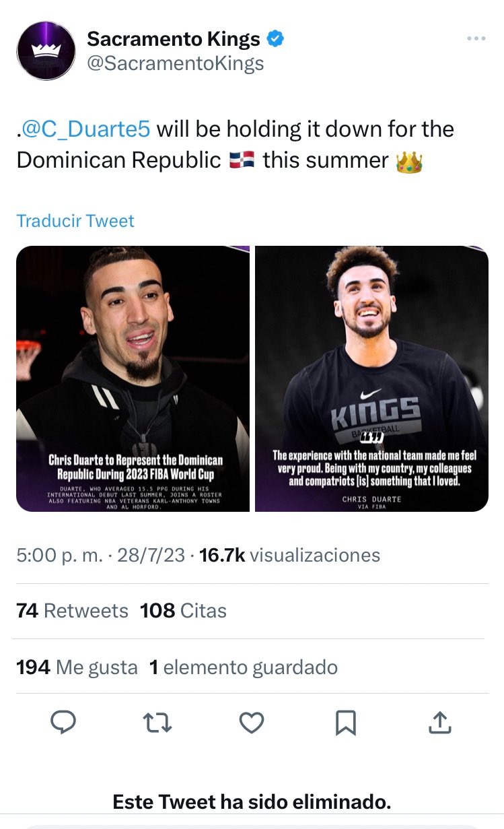
Task: Tap the retweet arrows icon
Action: point(158,723)
